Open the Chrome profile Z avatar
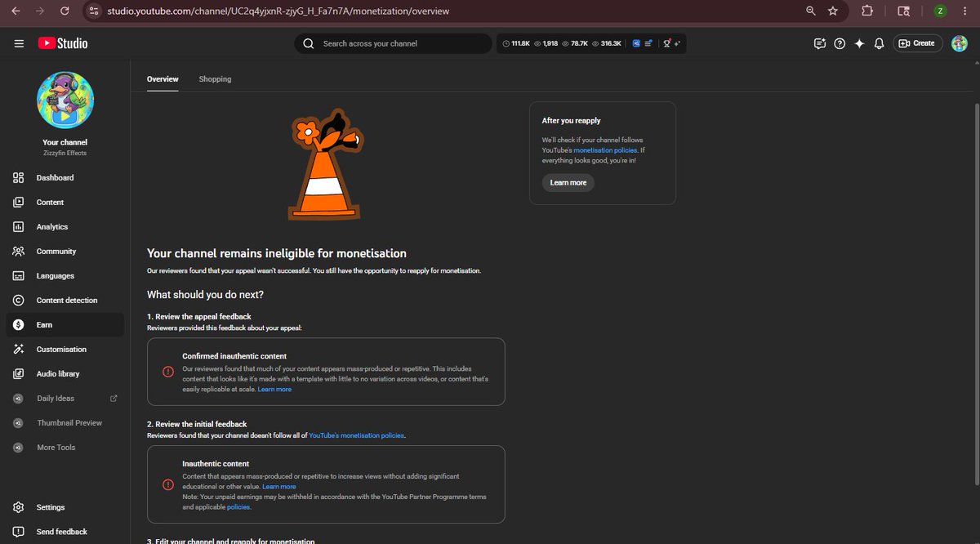 tap(941, 11)
